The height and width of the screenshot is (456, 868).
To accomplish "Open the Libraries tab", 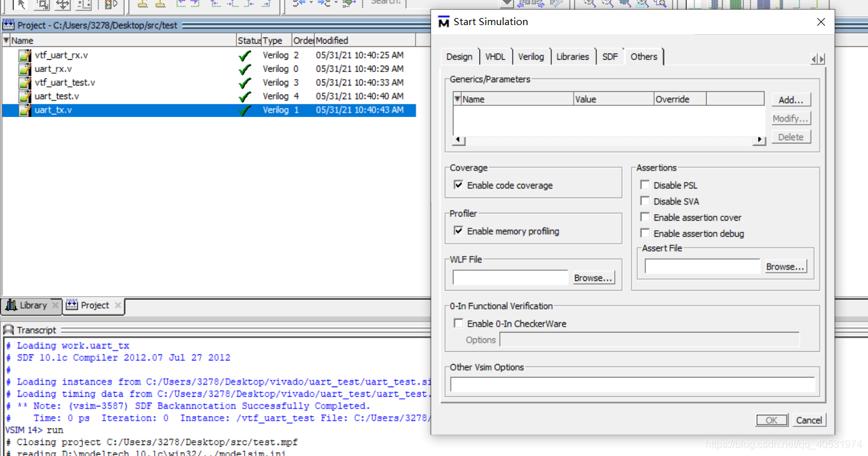I will click(572, 57).
